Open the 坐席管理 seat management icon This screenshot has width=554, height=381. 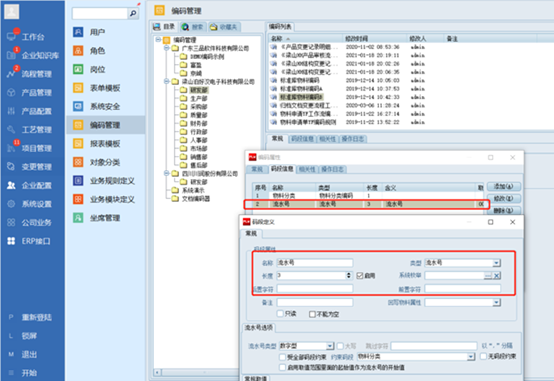(x=78, y=218)
